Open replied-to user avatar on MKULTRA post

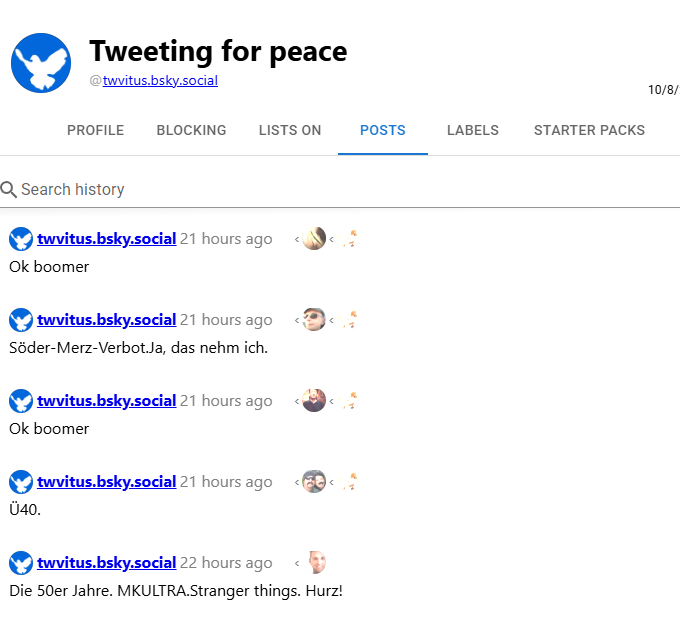click(317, 563)
